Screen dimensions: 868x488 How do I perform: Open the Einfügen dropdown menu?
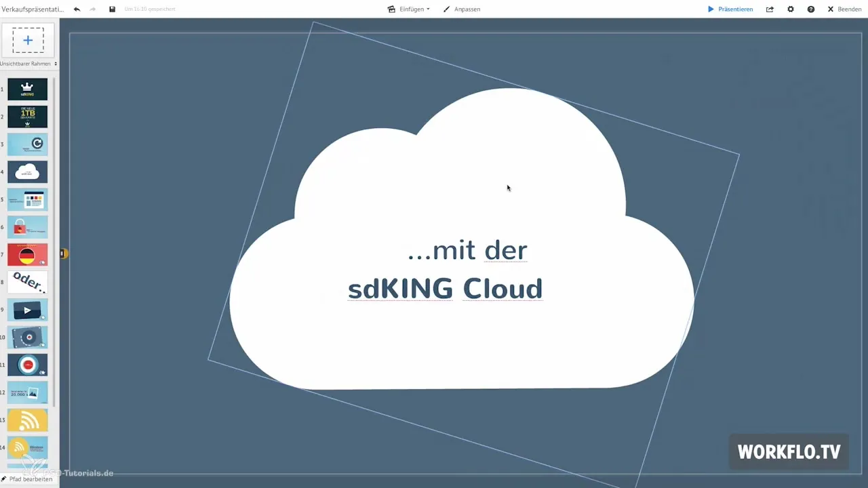pyautogui.click(x=408, y=9)
